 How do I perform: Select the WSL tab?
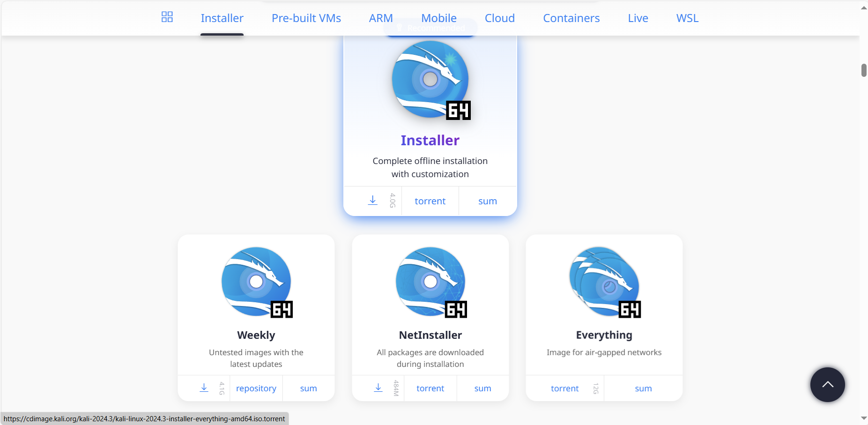687,18
